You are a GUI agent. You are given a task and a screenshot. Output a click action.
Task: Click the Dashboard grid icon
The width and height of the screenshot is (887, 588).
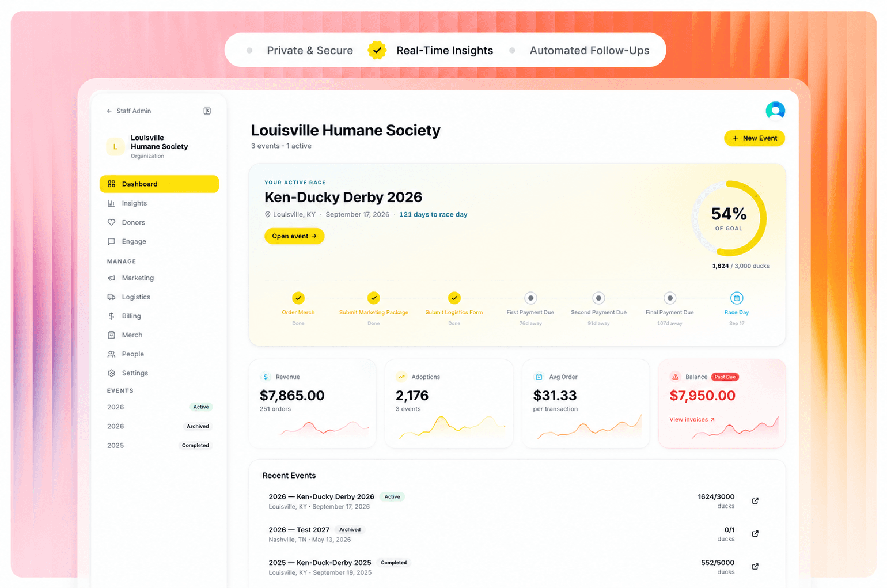pos(112,184)
